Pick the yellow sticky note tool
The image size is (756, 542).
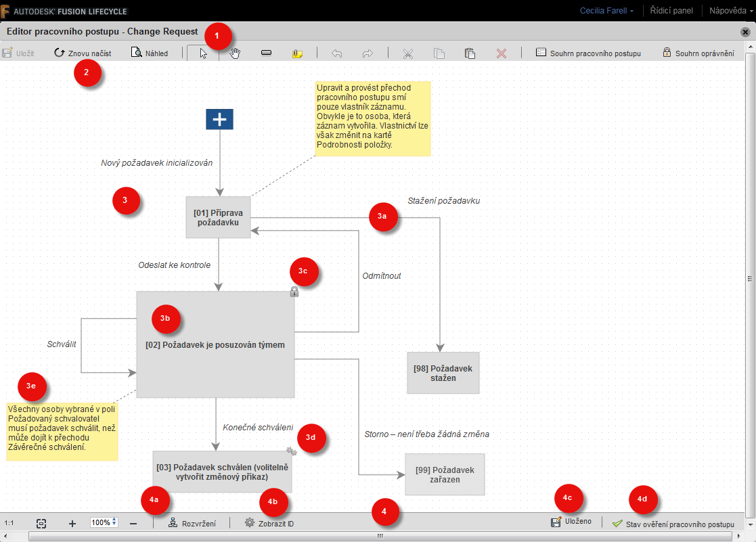298,53
